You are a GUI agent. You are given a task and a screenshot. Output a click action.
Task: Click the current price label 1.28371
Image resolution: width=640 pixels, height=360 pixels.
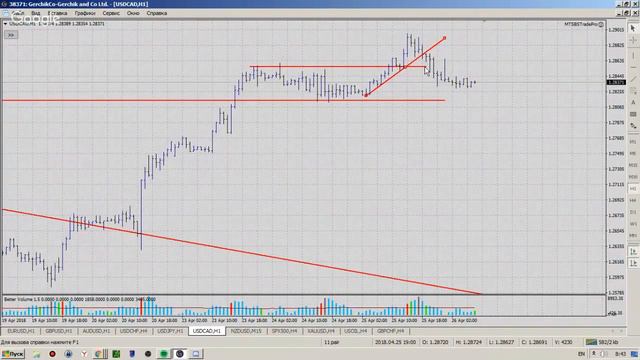(x=616, y=82)
